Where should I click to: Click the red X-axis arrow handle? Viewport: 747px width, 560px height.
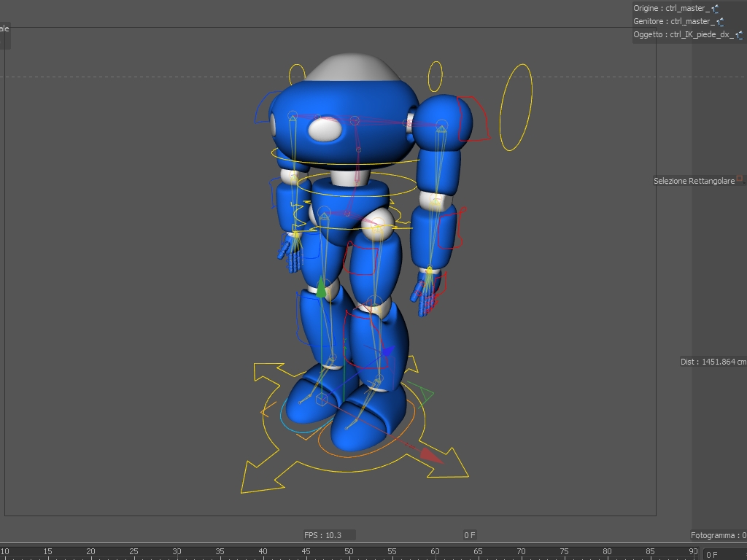pos(432,456)
